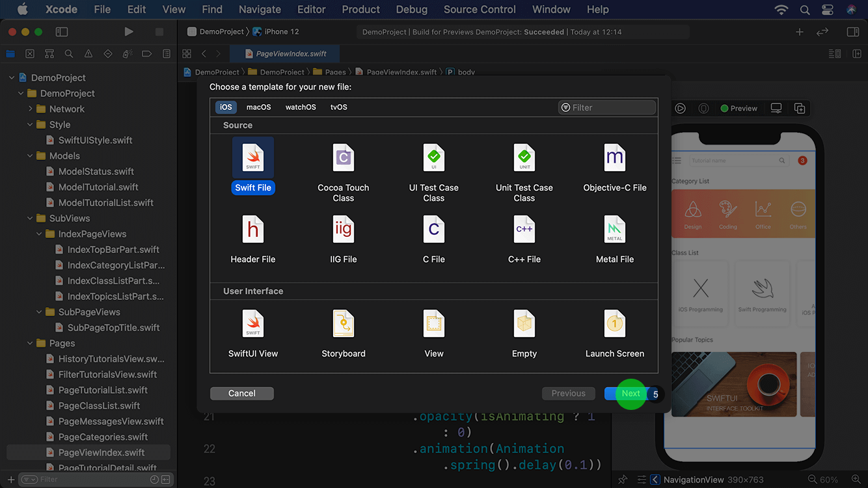
Task: Collapse the SubPageViews folder
Action: (x=39, y=312)
